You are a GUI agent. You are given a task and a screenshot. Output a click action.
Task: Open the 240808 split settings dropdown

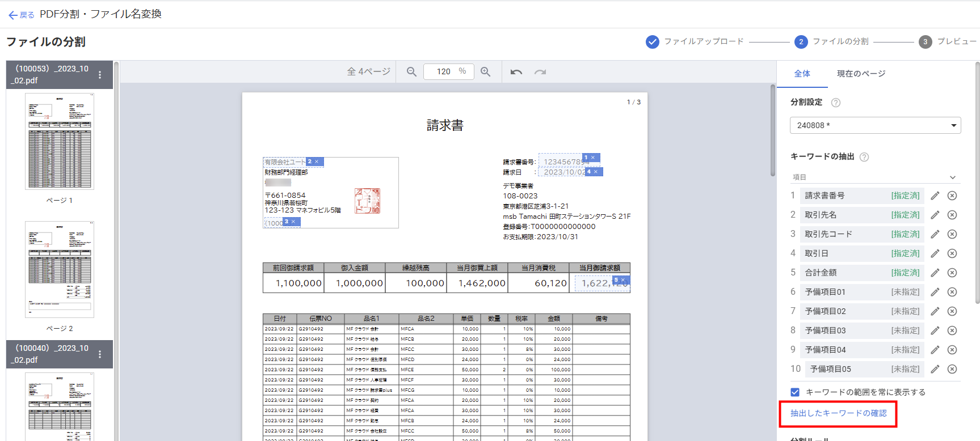[875, 125]
